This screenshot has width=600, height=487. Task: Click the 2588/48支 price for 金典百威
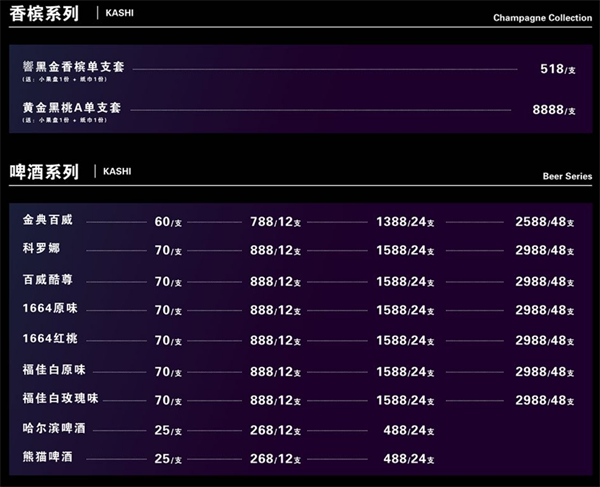click(x=545, y=222)
